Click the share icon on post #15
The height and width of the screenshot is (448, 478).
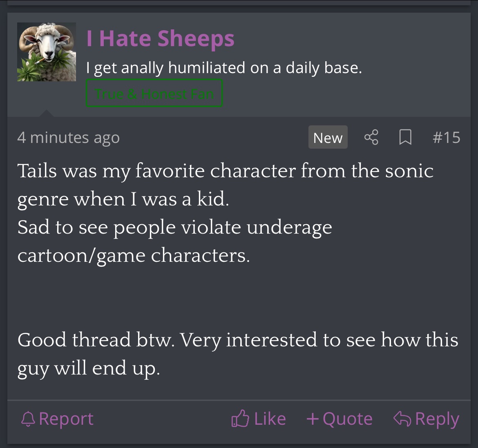[371, 137]
